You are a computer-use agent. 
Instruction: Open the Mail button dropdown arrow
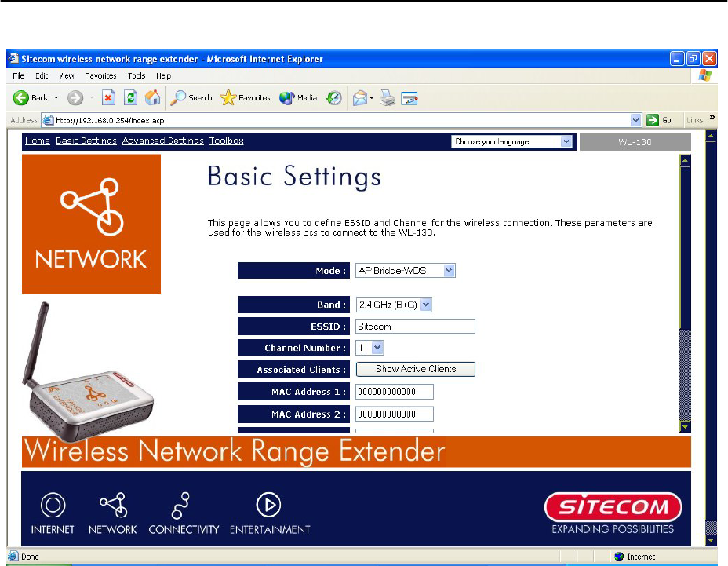pyautogui.click(x=371, y=98)
